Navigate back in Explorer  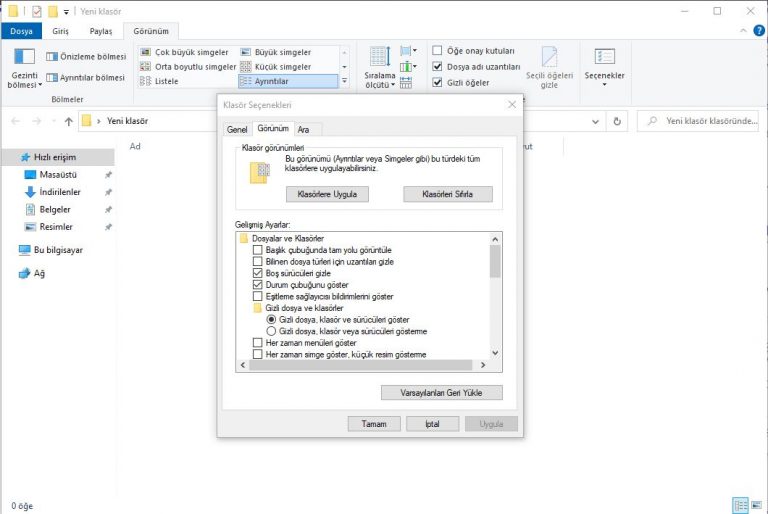(16, 121)
